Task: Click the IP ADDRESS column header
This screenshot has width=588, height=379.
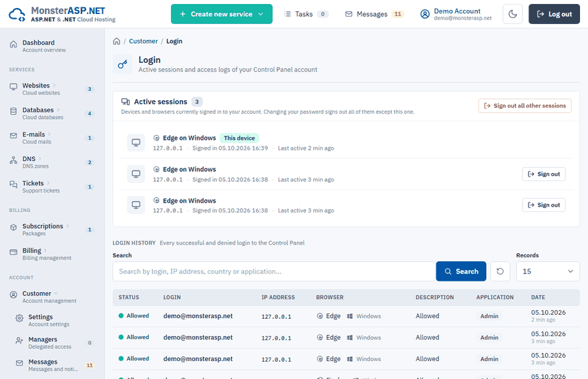Action: pyautogui.click(x=278, y=297)
